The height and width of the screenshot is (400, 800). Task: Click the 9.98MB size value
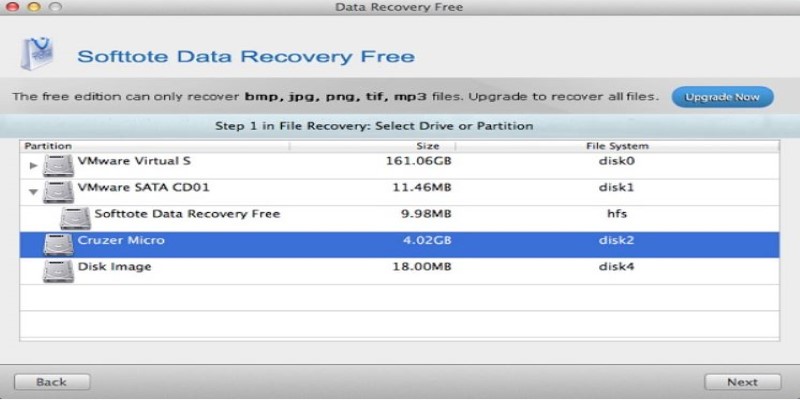[x=428, y=214]
